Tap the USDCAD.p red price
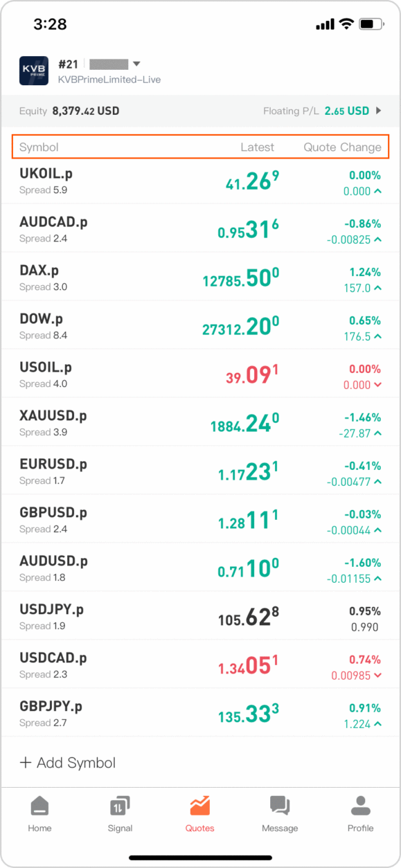This screenshot has height=868, width=401. click(248, 665)
